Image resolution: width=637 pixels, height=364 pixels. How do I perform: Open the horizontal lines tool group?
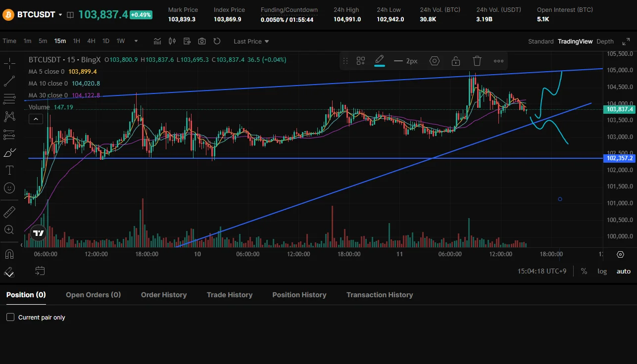pos(9,98)
